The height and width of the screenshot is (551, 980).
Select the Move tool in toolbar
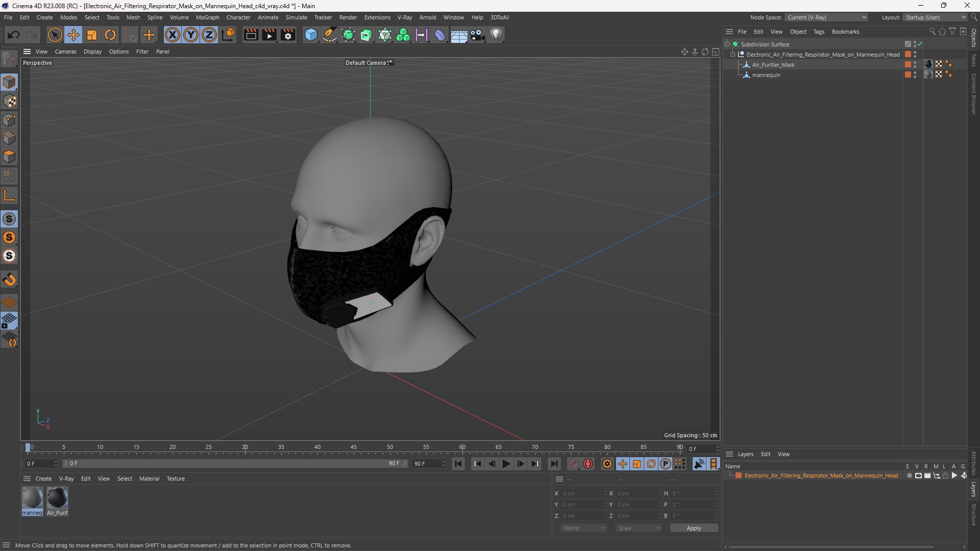73,35
